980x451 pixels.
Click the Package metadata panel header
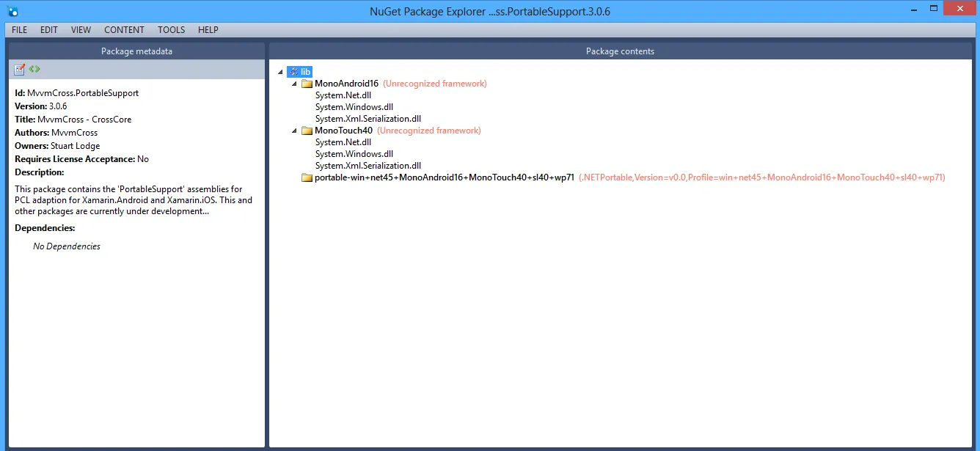tap(136, 51)
